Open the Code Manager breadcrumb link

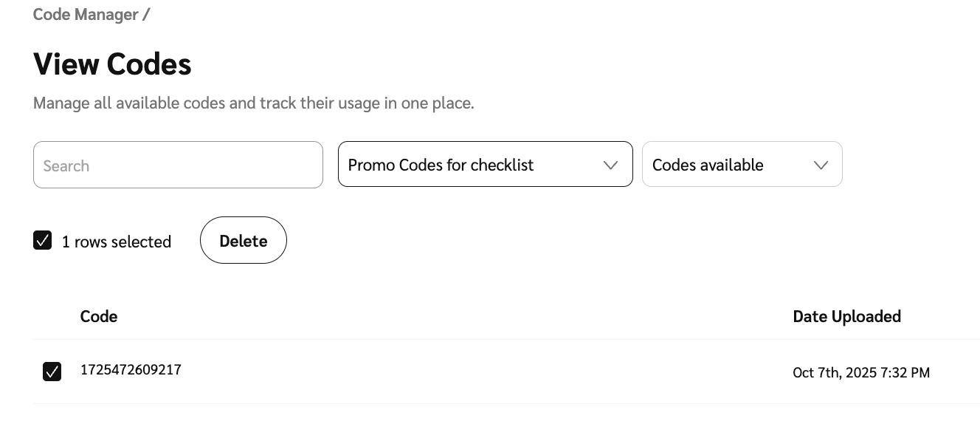(86, 14)
